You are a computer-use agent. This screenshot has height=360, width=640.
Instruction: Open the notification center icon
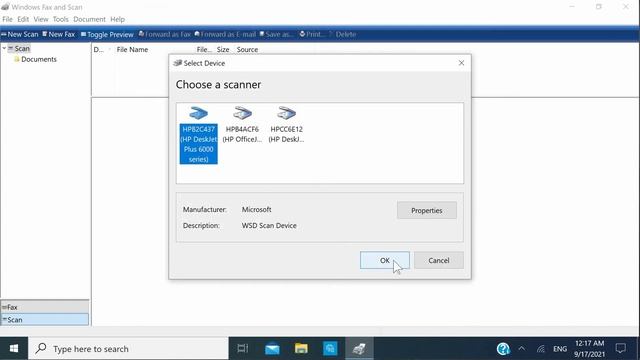tap(621, 349)
